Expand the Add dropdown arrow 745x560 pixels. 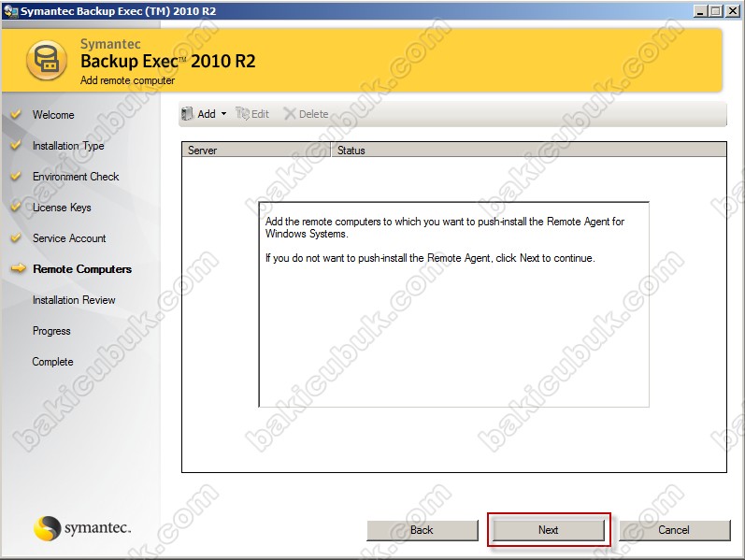[223, 114]
